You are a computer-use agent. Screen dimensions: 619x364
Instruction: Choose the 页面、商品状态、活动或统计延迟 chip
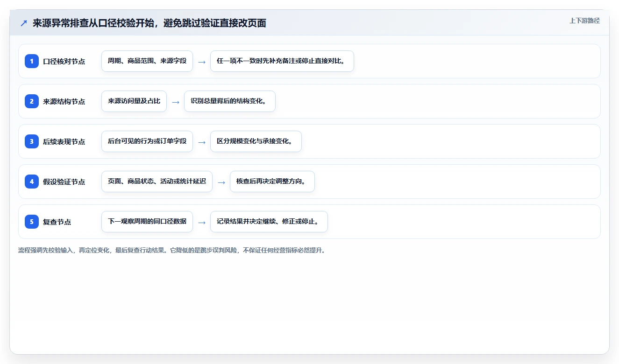click(157, 182)
